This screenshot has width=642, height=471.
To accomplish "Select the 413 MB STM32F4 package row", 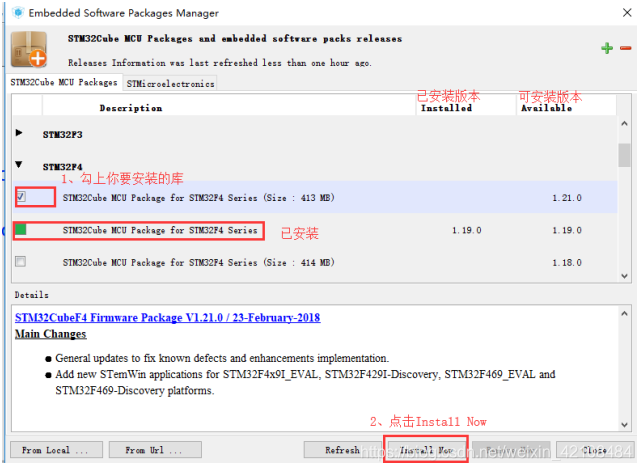I will tap(314, 197).
